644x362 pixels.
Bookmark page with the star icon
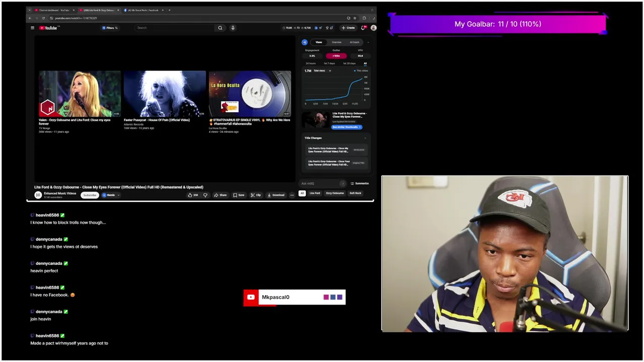tap(355, 18)
